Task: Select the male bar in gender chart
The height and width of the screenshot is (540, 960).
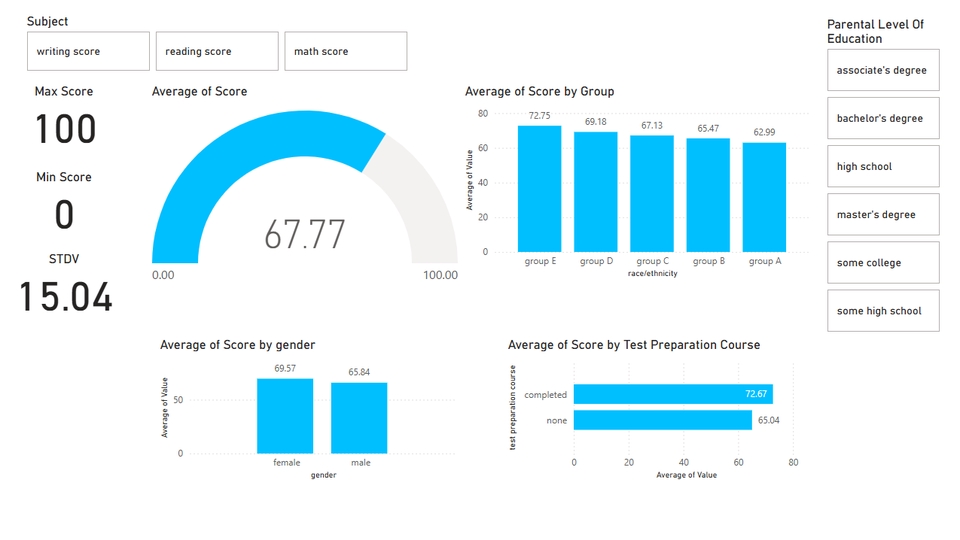Action: coord(359,419)
